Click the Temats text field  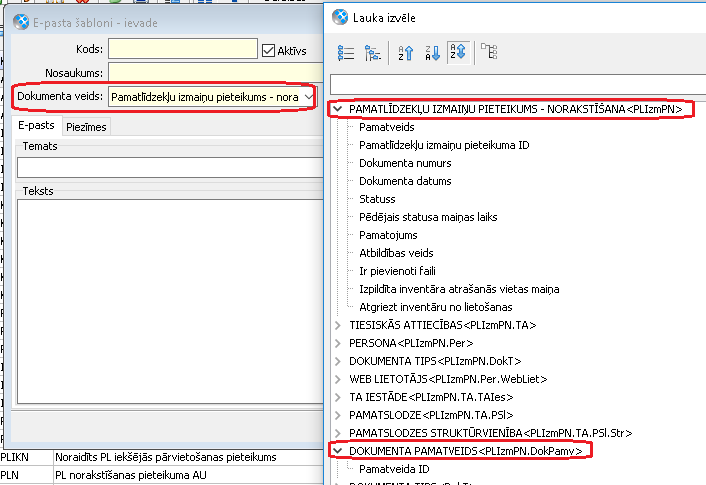[170, 168]
